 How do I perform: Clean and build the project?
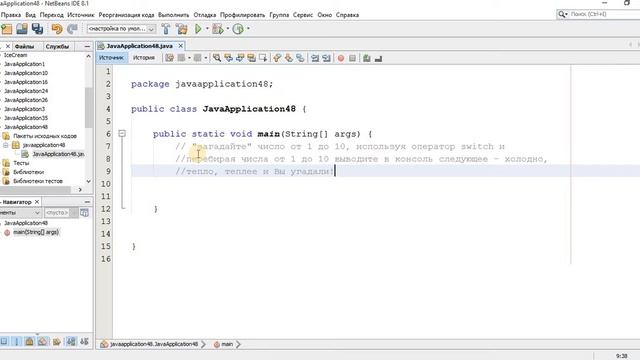pos(182,29)
